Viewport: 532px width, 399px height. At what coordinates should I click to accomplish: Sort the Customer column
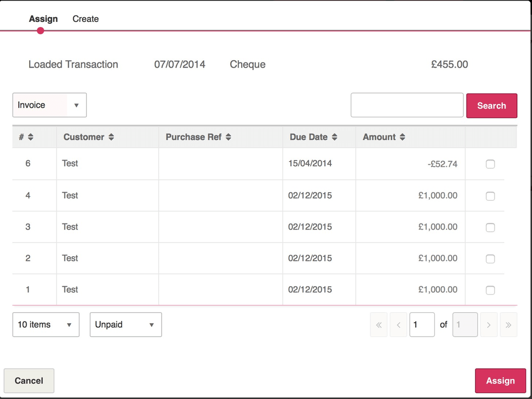(88, 137)
